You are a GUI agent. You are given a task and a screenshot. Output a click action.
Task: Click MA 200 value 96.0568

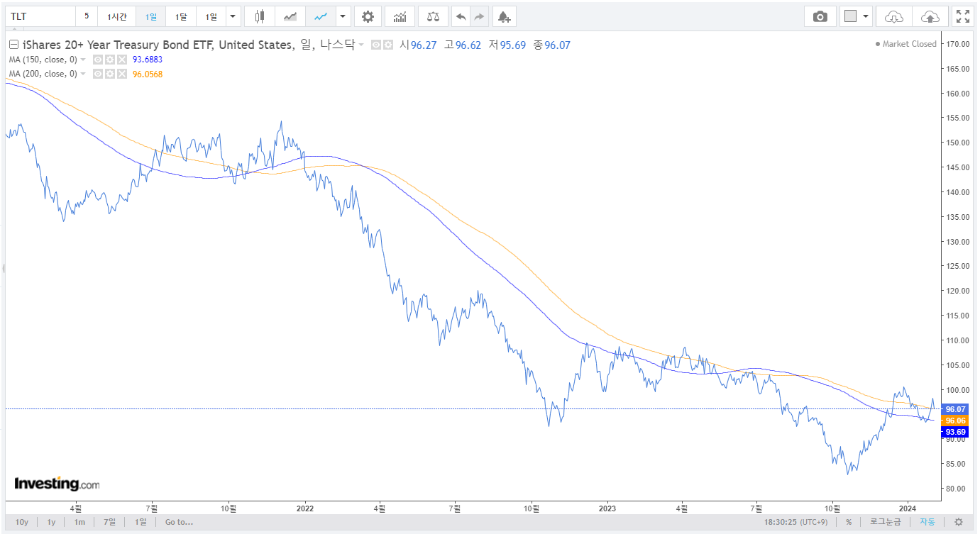(x=148, y=74)
